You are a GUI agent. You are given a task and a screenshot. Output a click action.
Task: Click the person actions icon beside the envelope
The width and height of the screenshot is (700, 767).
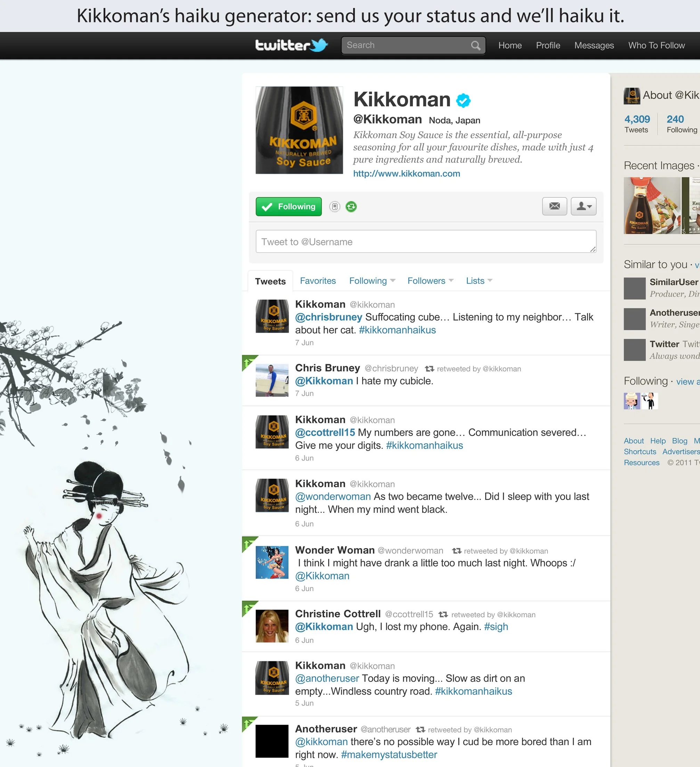click(x=583, y=206)
